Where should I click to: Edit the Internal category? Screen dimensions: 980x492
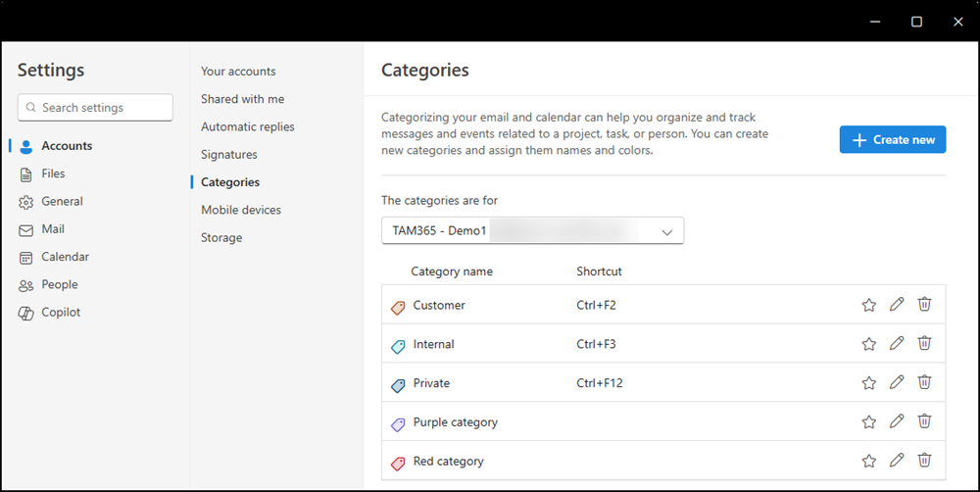coord(897,343)
